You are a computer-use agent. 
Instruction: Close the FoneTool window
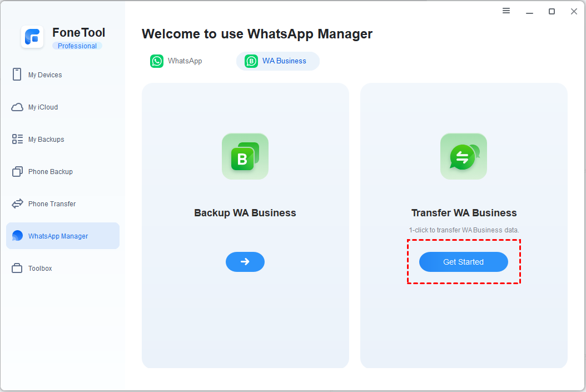(x=574, y=11)
